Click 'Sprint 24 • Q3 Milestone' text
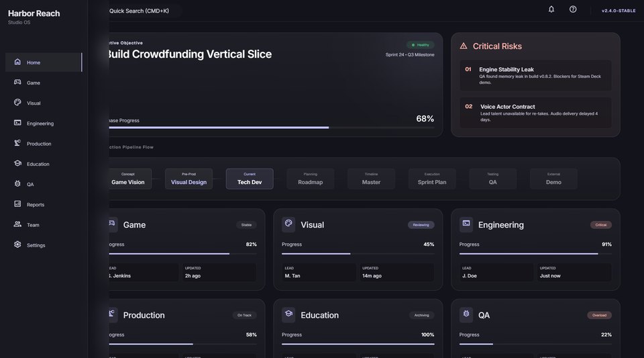The width and height of the screenshot is (644, 358). pos(410,54)
